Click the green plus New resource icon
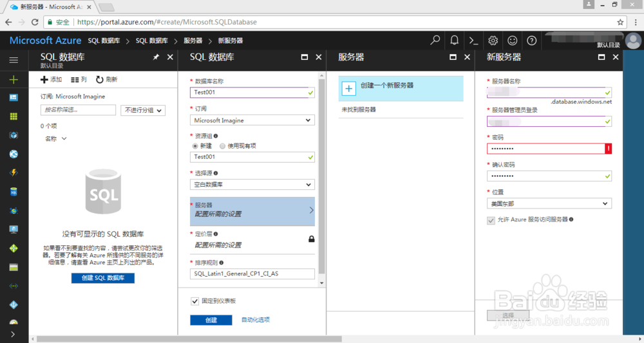Screen dimensions: 644x343 (x=14, y=79)
